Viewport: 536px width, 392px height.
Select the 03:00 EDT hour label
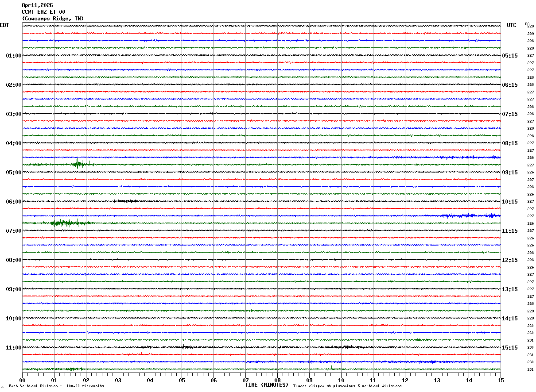point(14,114)
